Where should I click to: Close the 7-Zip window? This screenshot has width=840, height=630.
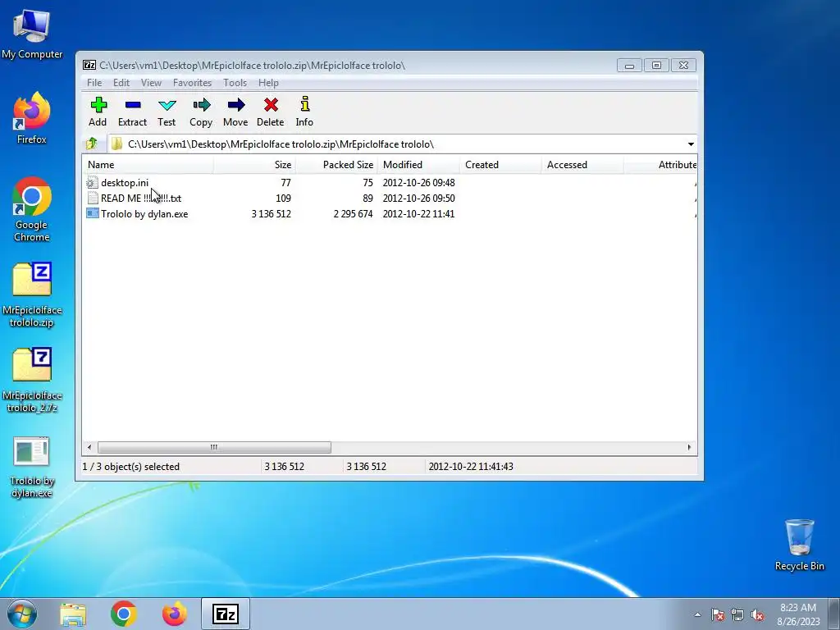click(683, 66)
